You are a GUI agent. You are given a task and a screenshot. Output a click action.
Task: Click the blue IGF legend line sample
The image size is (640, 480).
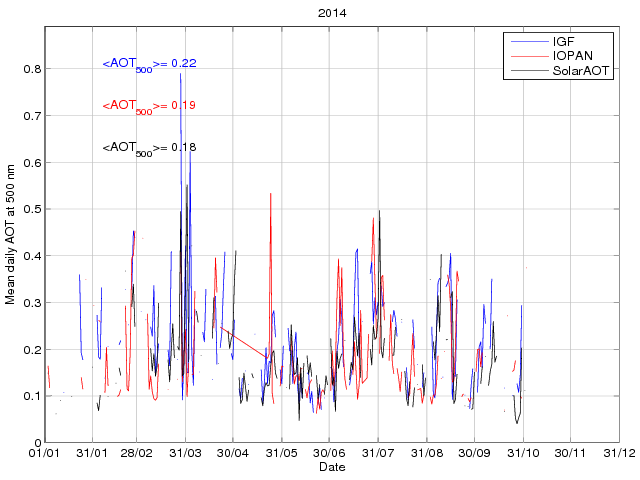pyautogui.click(x=528, y=41)
